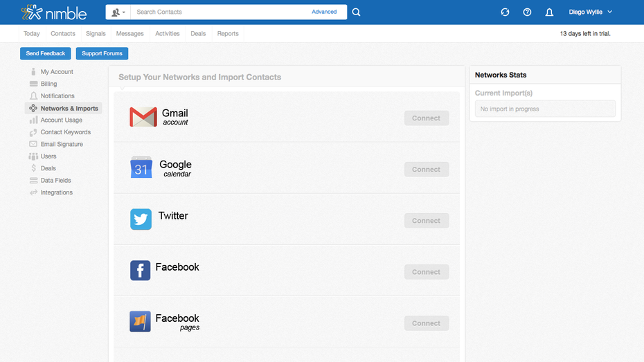Expand Diego Wyllie user menu
Viewport: 644px width, 362px height.
coord(590,12)
